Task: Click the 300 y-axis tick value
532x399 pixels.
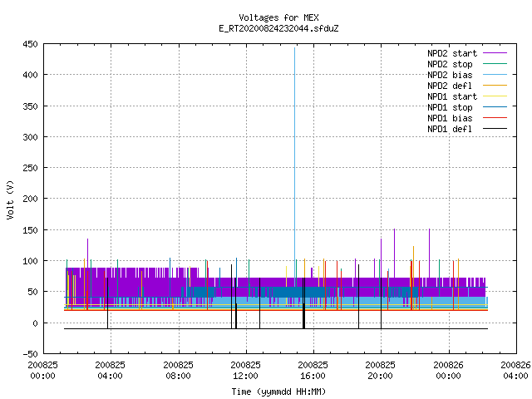Action: [x=30, y=137]
